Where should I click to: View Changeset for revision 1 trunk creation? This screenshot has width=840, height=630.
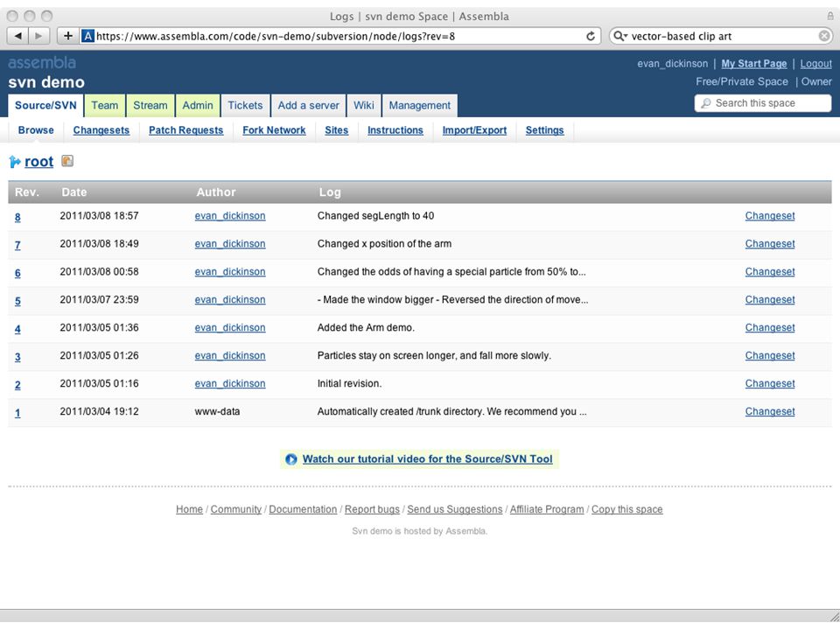(770, 411)
